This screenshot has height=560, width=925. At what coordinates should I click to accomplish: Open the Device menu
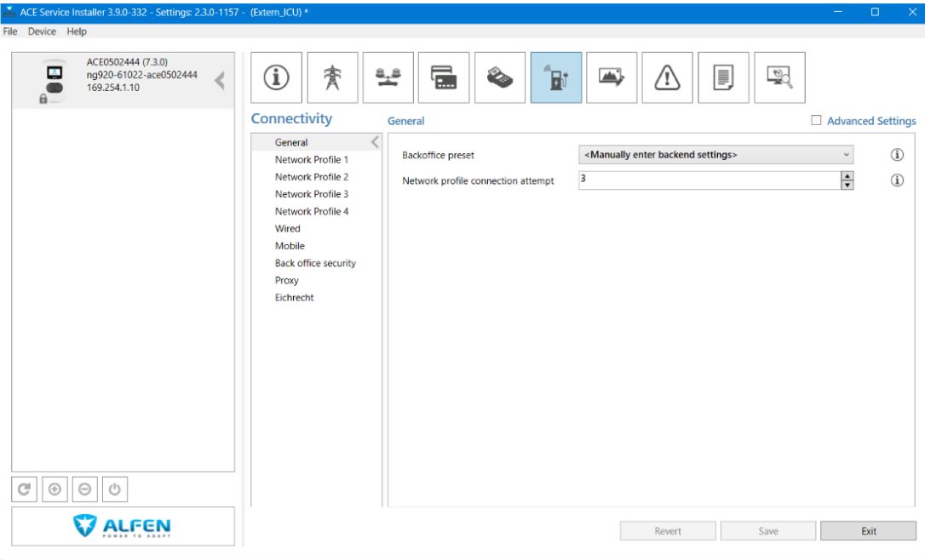coord(42,31)
